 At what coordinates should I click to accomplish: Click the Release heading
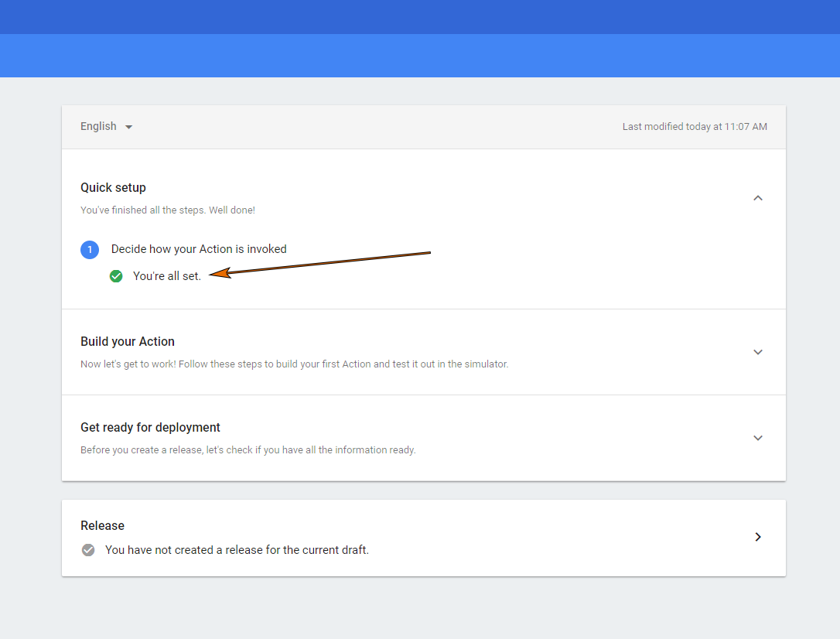(x=102, y=525)
